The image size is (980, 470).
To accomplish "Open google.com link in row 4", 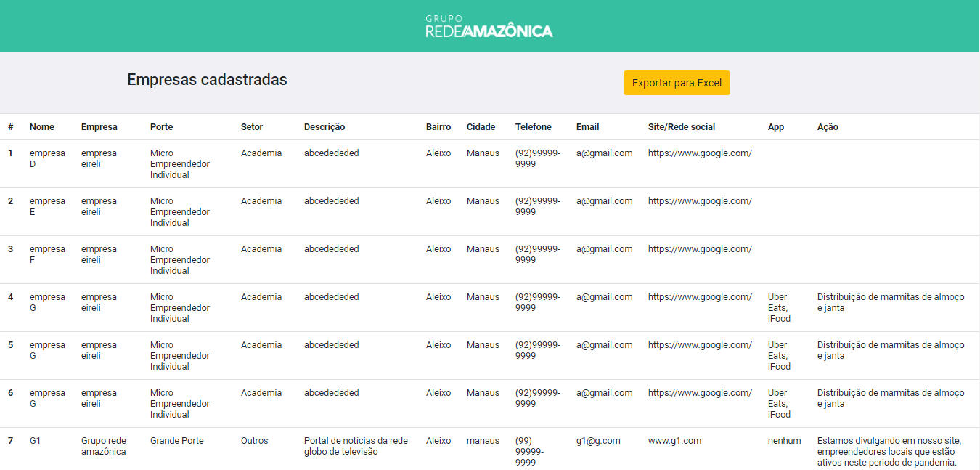I will pos(700,297).
